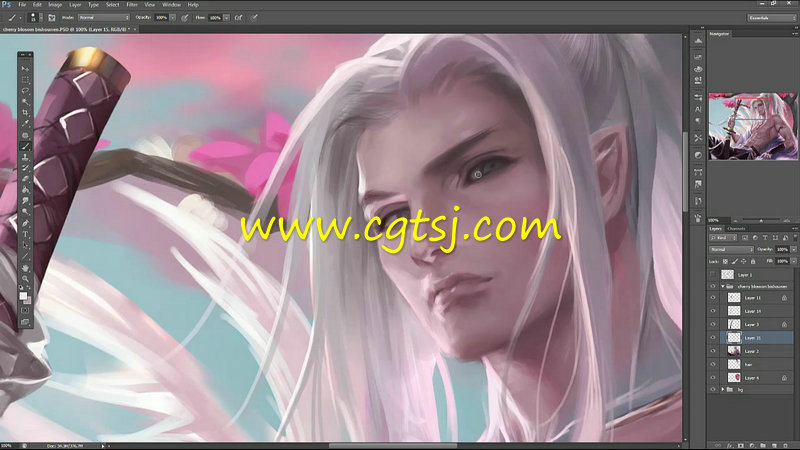
Task: Open brush Mode dropdown in options bar
Action: point(104,17)
